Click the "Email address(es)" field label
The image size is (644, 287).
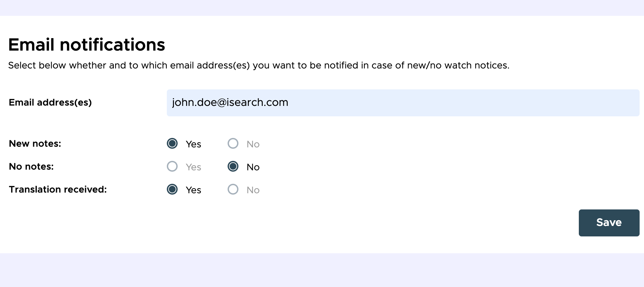pos(50,103)
